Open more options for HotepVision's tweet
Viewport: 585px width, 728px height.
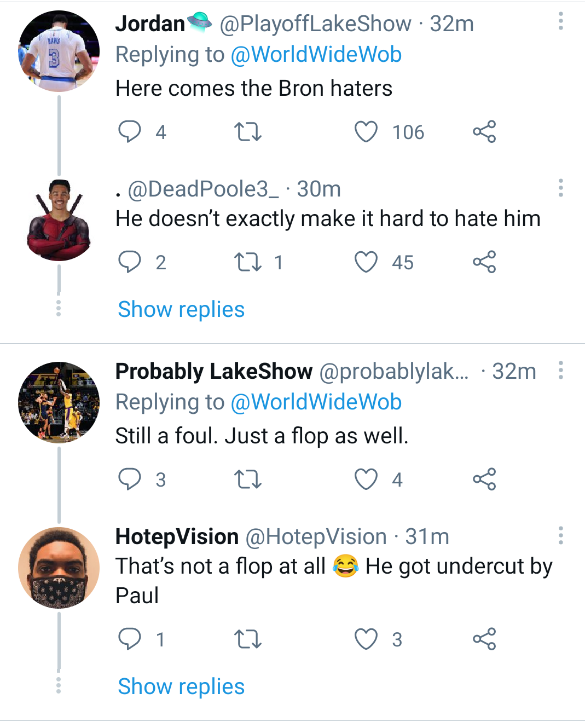(561, 535)
